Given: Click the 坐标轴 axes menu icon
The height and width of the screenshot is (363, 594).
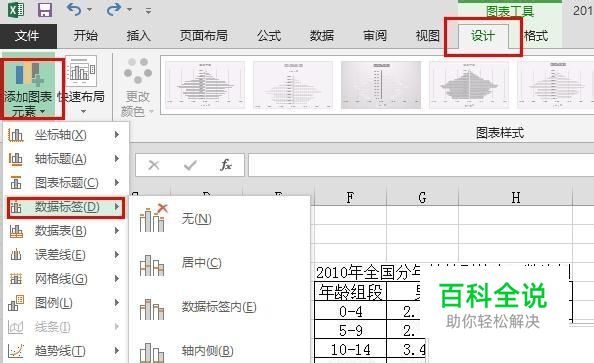Looking at the screenshot, I should (x=16, y=135).
